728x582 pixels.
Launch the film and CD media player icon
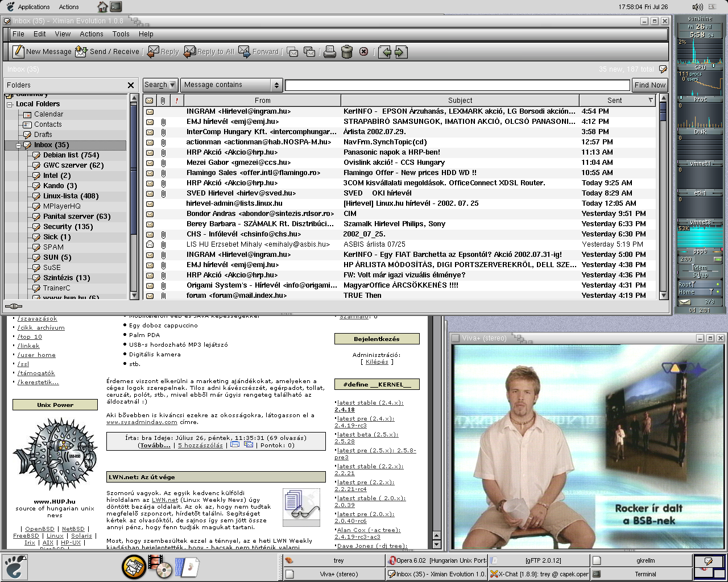tap(160, 566)
